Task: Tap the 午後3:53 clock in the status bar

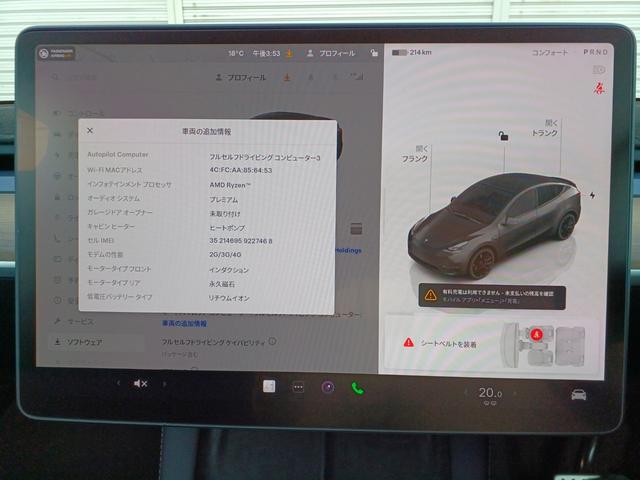Action: point(266,53)
